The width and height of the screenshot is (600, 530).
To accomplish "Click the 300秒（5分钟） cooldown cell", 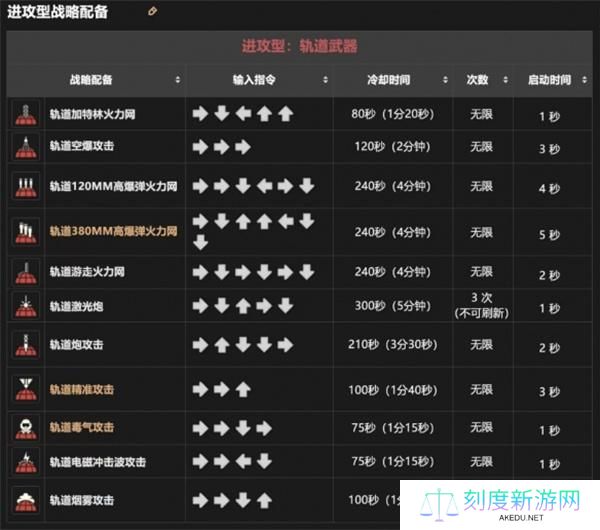I will [393, 306].
